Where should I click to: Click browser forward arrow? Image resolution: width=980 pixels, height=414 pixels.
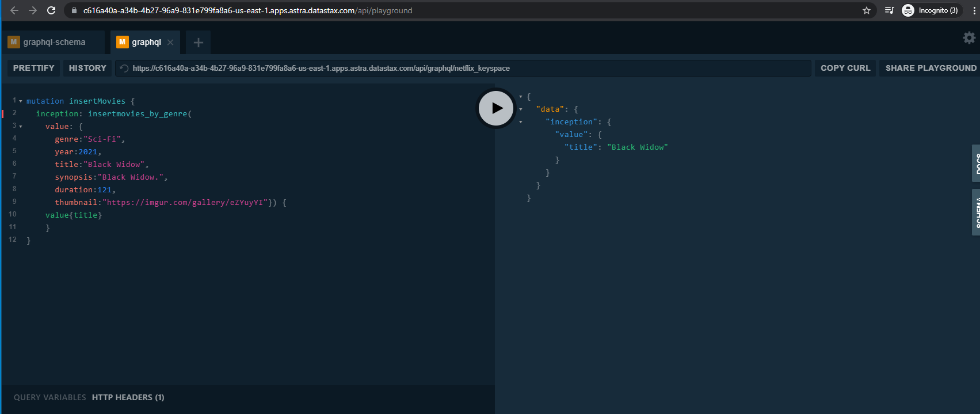click(x=33, y=10)
